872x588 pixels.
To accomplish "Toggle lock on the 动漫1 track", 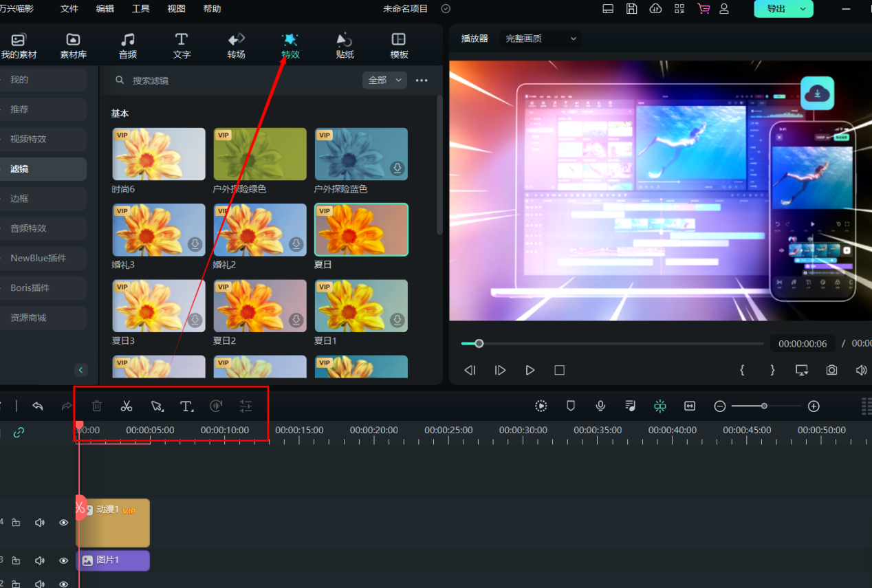I will coord(16,523).
